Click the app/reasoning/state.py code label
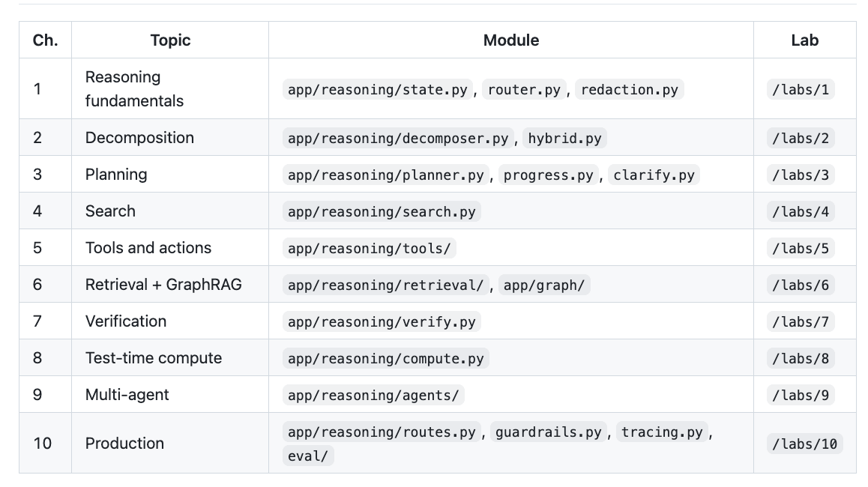Image resolution: width=868 pixels, height=487 pixels. click(x=378, y=90)
